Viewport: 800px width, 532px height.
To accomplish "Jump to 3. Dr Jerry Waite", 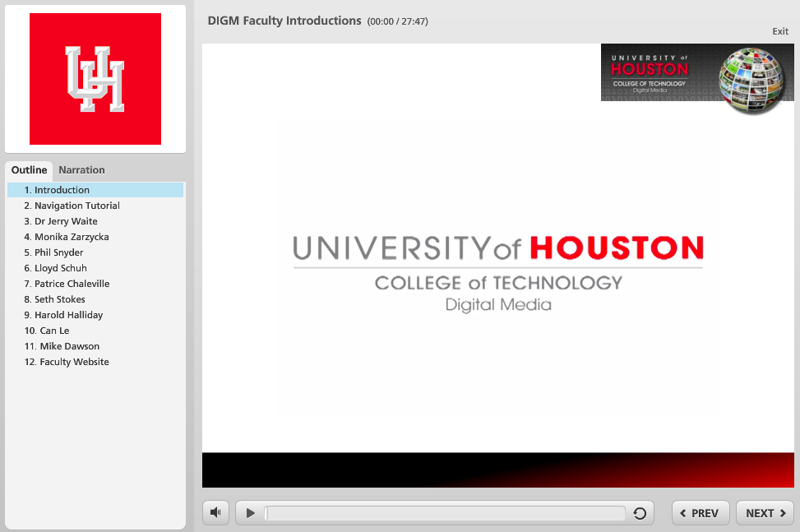I will 95,221.
